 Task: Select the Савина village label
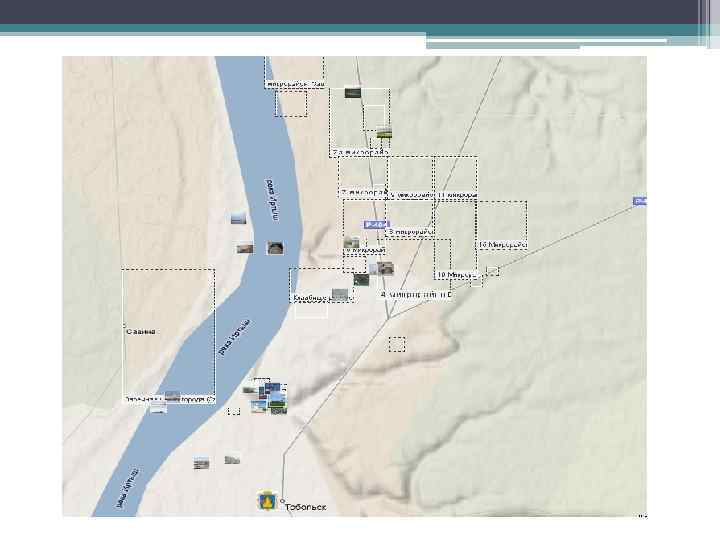pyautogui.click(x=141, y=332)
